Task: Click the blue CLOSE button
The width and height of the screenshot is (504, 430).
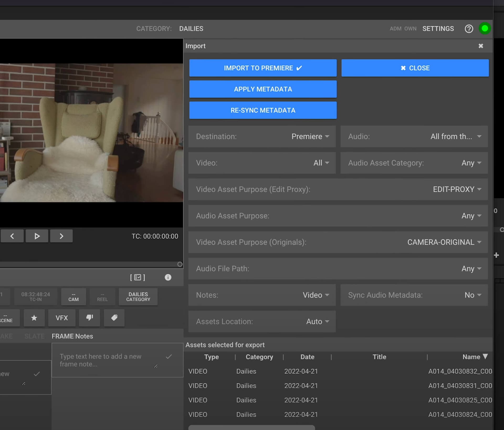Action: 415,68
